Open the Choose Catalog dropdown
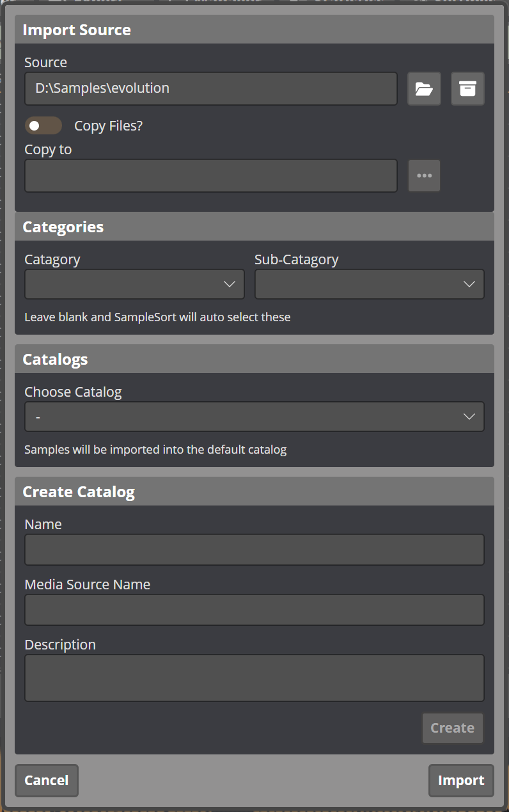509x812 pixels. [254, 417]
